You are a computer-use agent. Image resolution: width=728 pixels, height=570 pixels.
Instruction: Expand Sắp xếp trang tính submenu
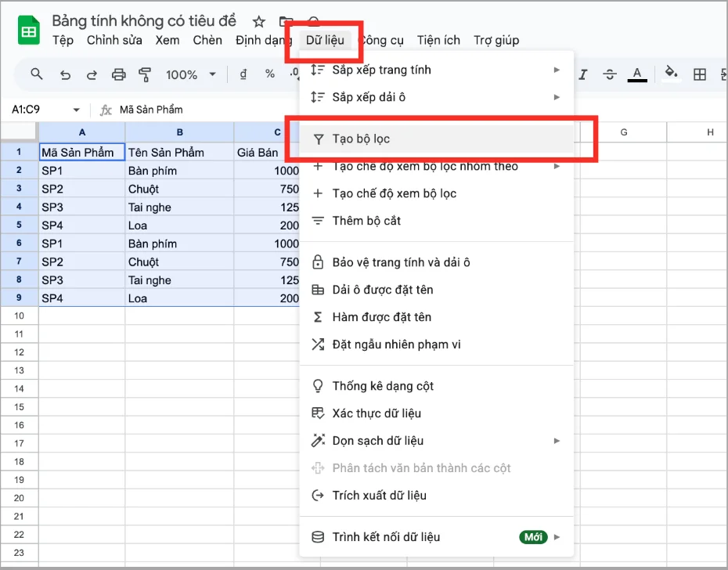pos(437,70)
